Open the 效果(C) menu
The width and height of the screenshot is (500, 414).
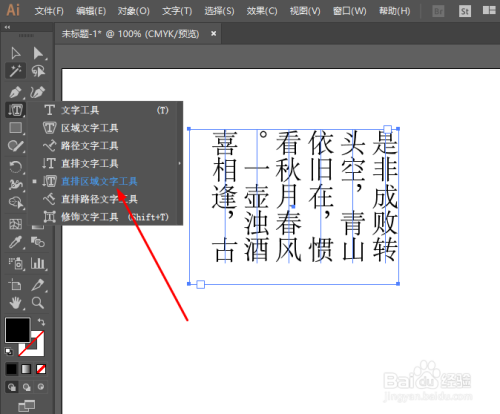[262, 11]
